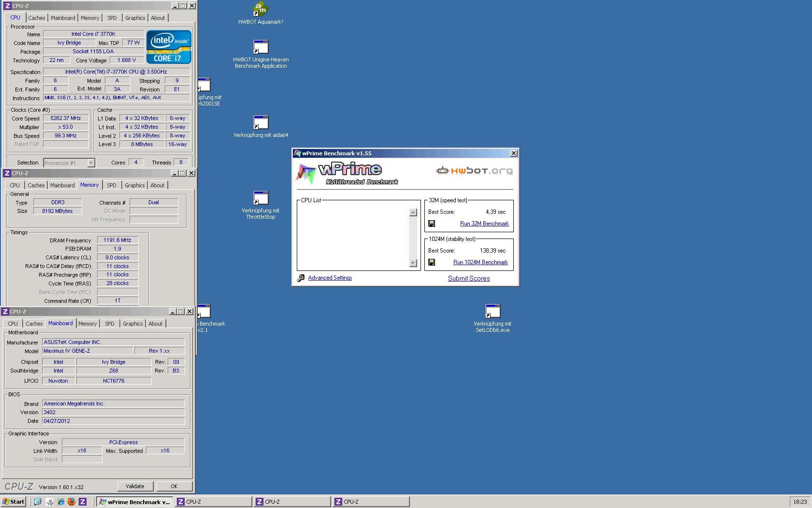This screenshot has width=812, height=508.
Task: Click the DRAM Frequency value 1191.6 MHz
Action: 117,240
